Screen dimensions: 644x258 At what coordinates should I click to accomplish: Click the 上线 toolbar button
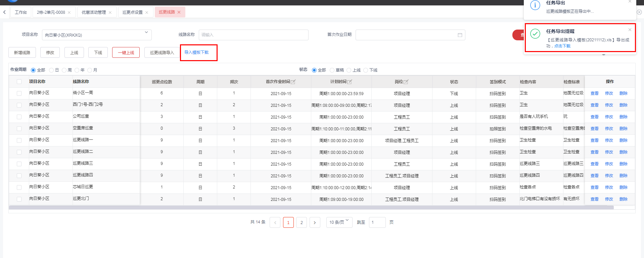[x=74, y=52]
